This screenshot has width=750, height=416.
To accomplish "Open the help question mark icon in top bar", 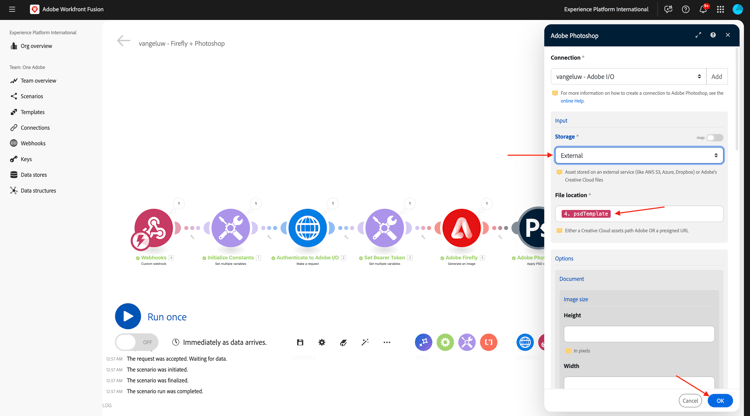I will point(685,9).
